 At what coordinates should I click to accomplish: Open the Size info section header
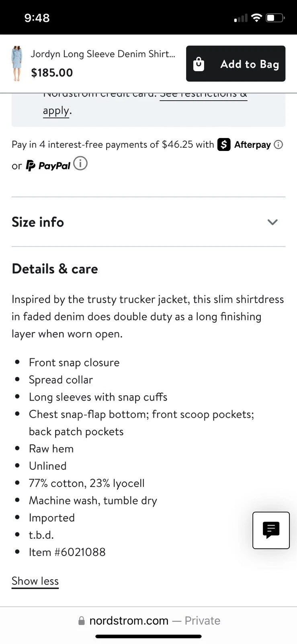(x=148, y=222)
